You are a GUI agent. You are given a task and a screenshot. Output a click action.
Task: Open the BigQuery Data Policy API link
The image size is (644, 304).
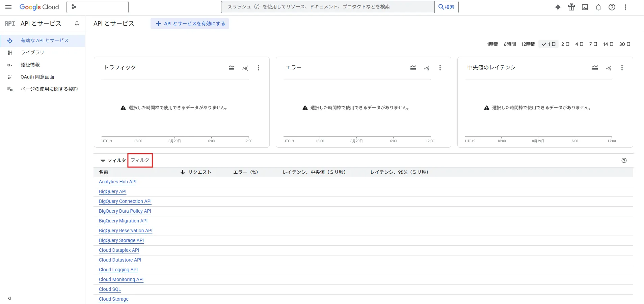pos(125,211)
